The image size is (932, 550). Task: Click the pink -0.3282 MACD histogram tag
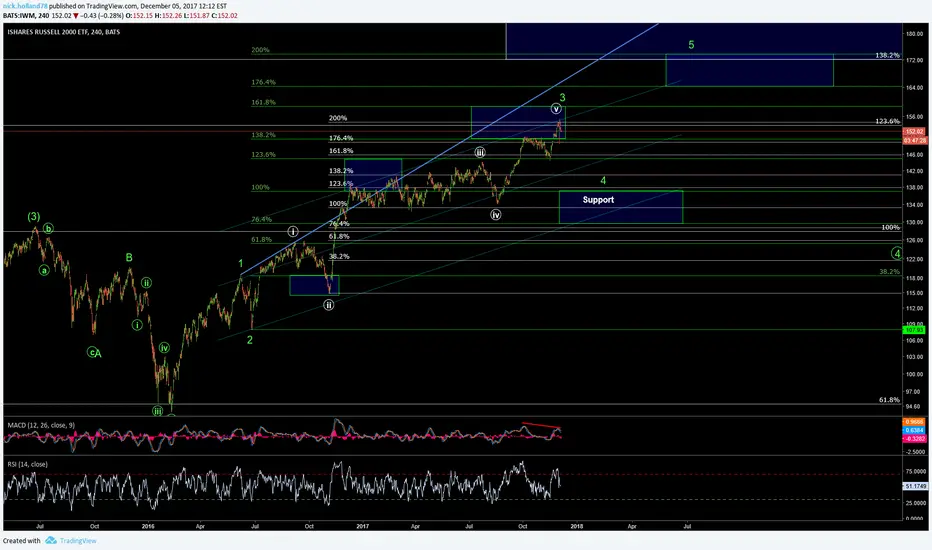click(914, 439)
